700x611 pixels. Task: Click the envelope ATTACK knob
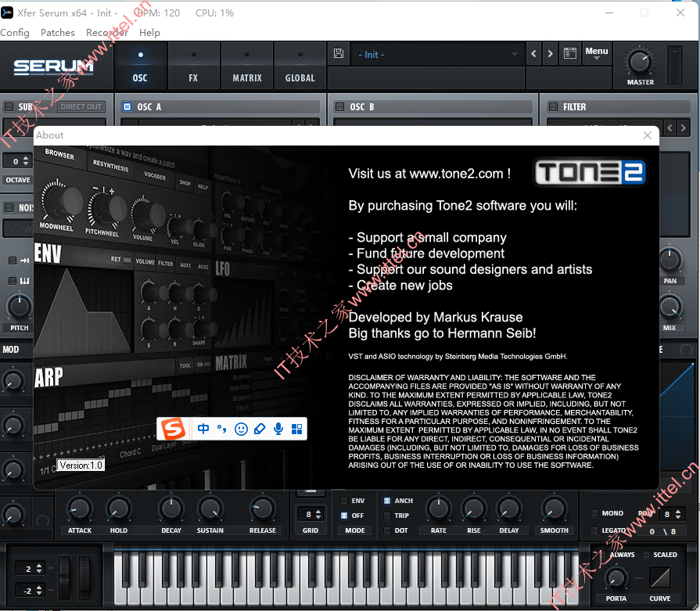[x=80, y=509]
